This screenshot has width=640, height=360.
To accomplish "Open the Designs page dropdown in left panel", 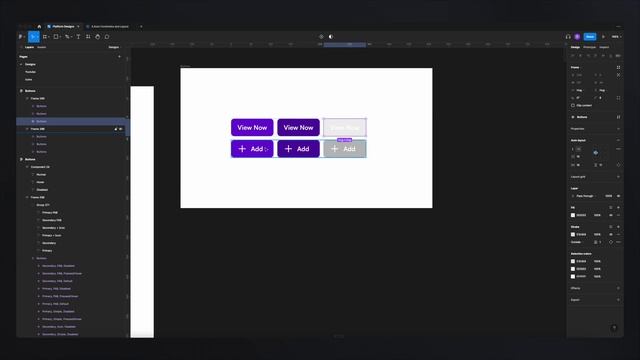I will tap(114, 47).
